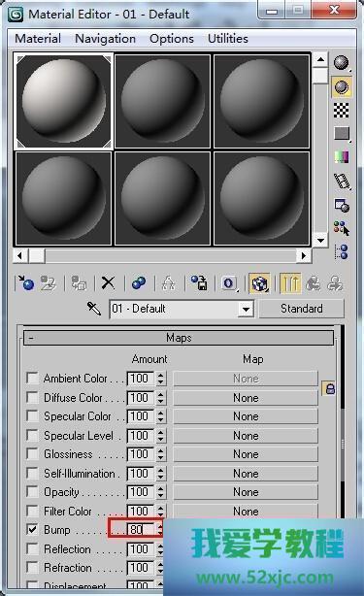
Task: Click Put Material to Scene icon
Action: click(x=49, y=283)
